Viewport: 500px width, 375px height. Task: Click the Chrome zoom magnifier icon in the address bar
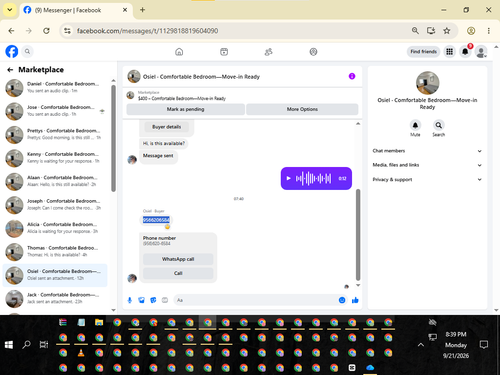pyautogui.click(x=415, y=31)
